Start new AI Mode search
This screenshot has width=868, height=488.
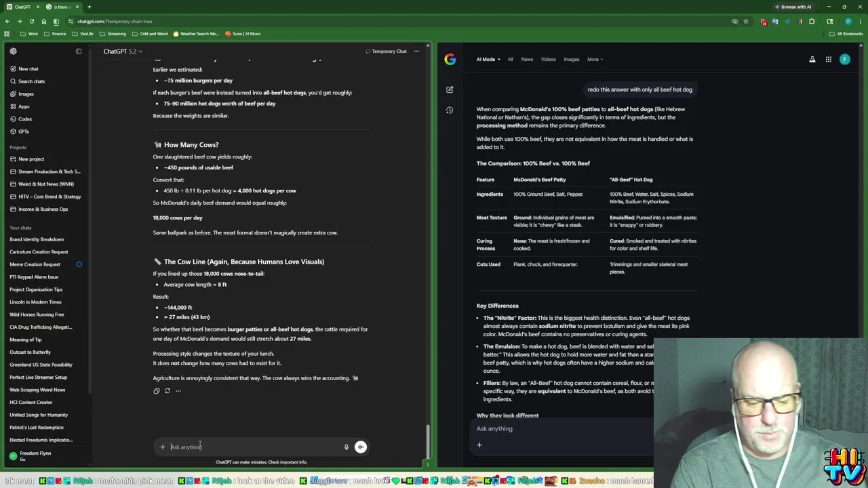point(450,89)
